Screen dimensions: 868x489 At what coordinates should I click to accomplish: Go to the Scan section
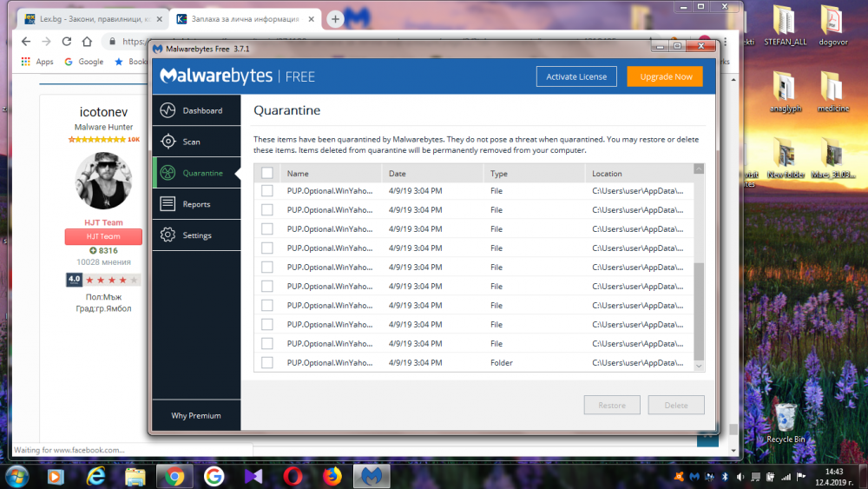[x=196, y=142]
